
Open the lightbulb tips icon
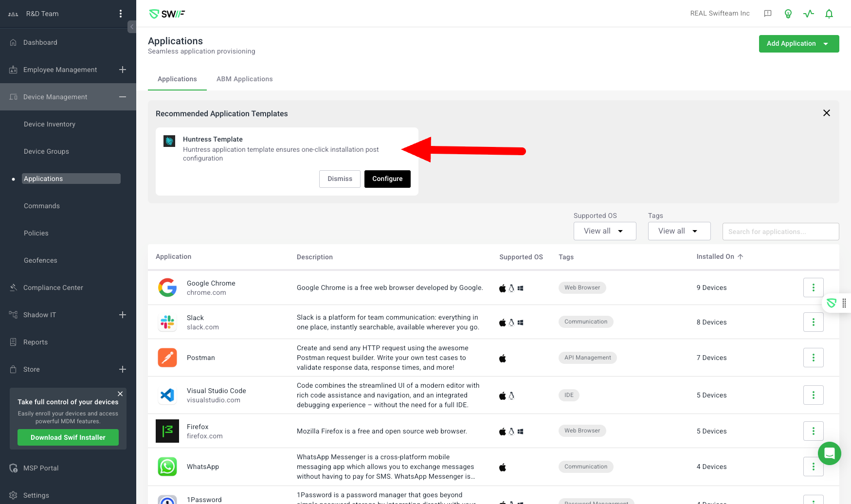(788, 14)
